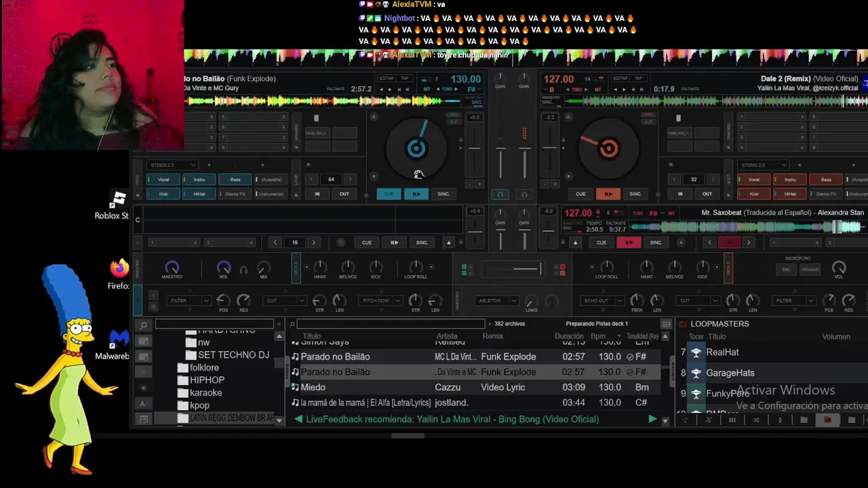Open the ABLETON master dropdown
Screen dimensions: 868x488
tap(496, 300)
